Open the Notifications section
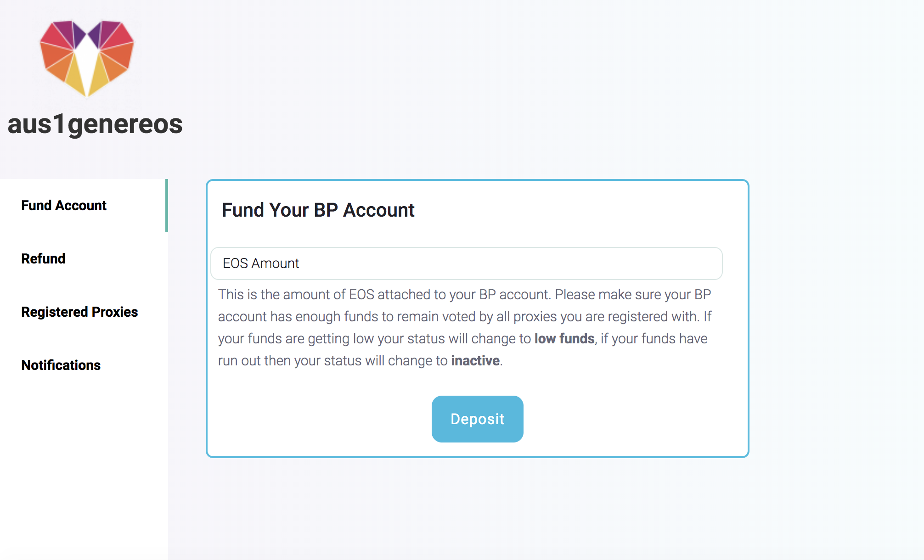The height and width of the screenshot is (560, 924). [x=61, y=365]
